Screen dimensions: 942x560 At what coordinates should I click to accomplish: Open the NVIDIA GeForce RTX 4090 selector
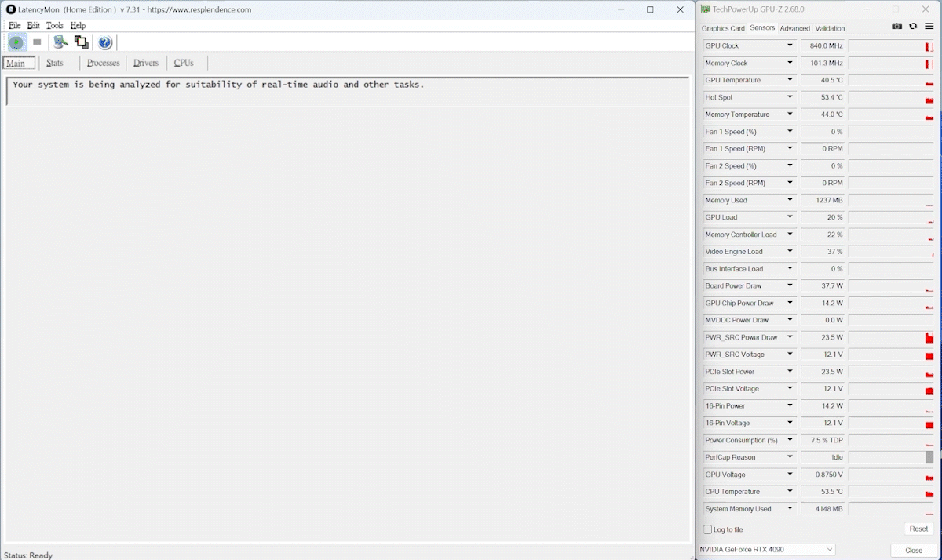coord(767,550)
